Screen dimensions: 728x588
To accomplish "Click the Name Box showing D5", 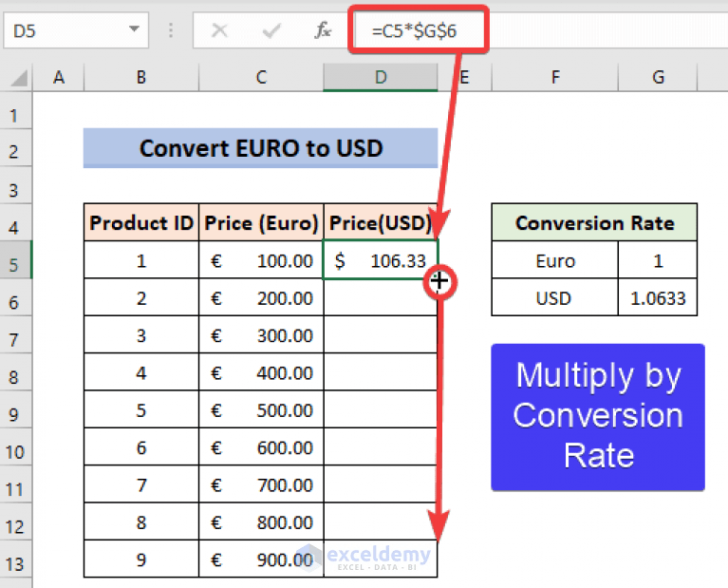I will point(76,30).
